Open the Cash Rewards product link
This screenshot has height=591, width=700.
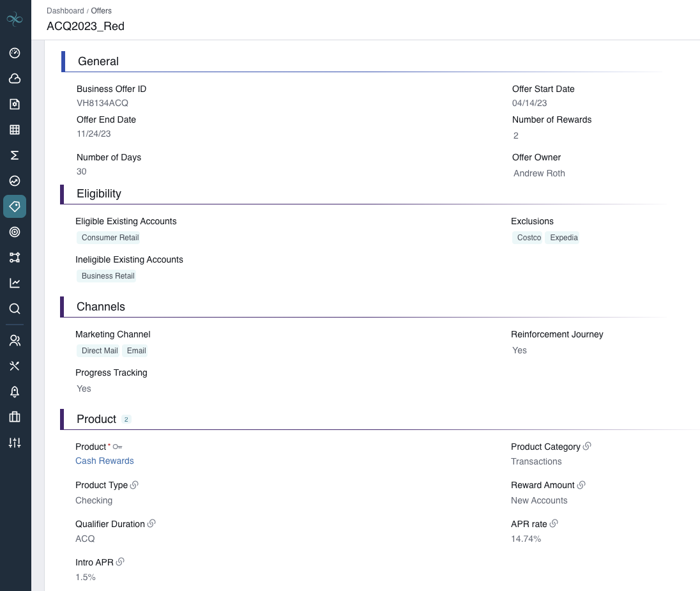pos(105,461)
